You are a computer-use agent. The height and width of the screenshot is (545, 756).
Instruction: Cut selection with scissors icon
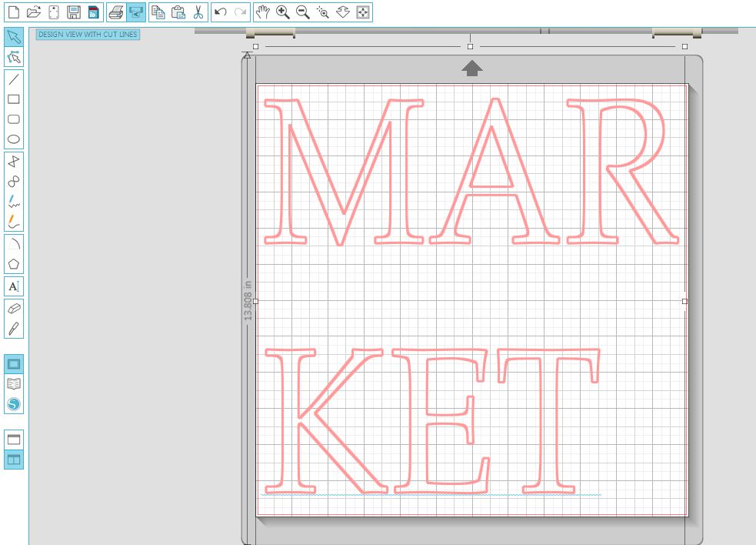(x=198, y=12)
